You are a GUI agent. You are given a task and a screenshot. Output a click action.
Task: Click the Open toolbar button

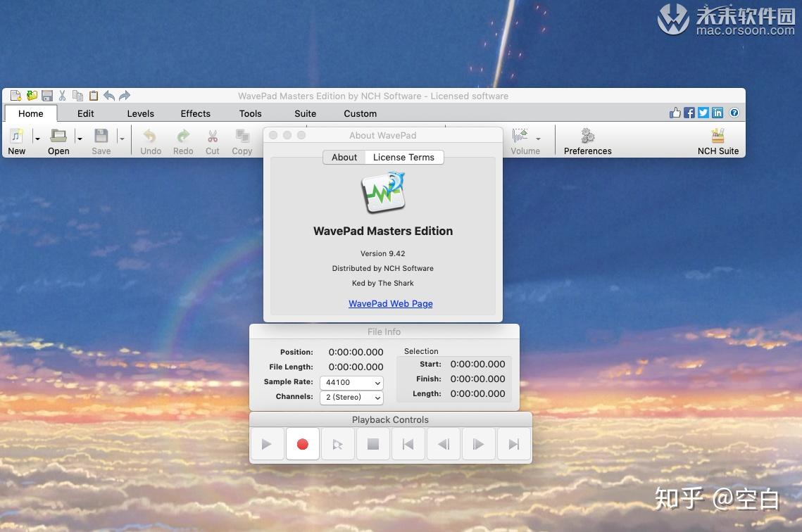58,141
